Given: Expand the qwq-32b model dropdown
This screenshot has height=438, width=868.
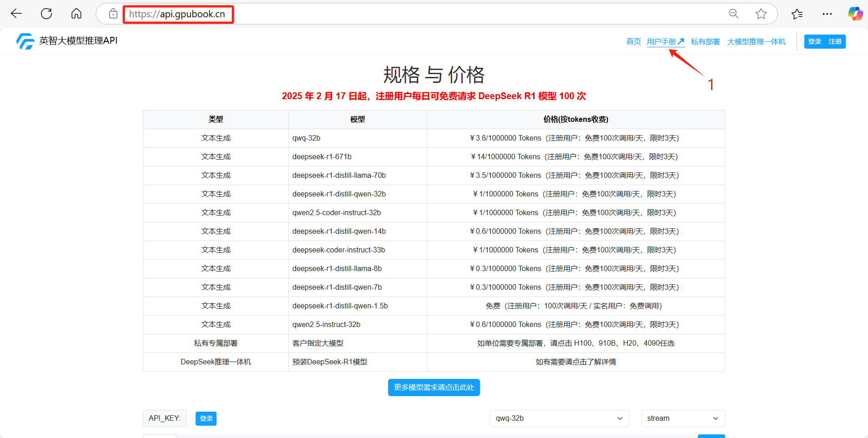Looking at the screenshot, I should [560, 418].
